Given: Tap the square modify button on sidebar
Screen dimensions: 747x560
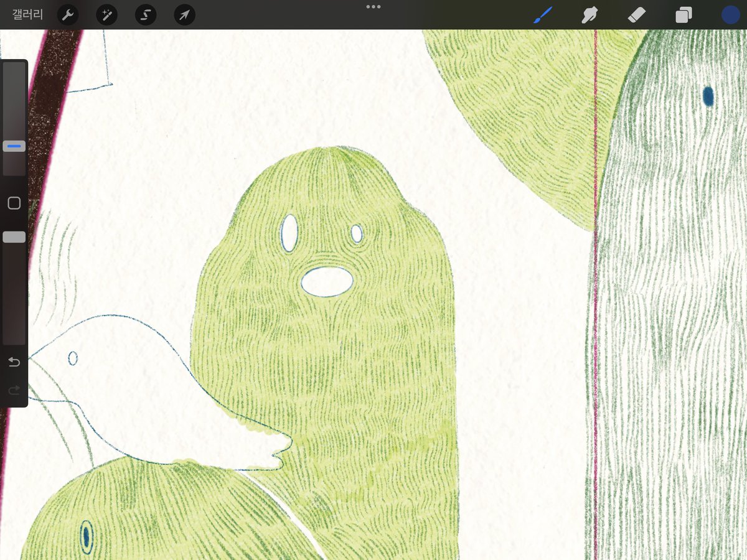Looking at the screenshot, I should tap(14, 203).
